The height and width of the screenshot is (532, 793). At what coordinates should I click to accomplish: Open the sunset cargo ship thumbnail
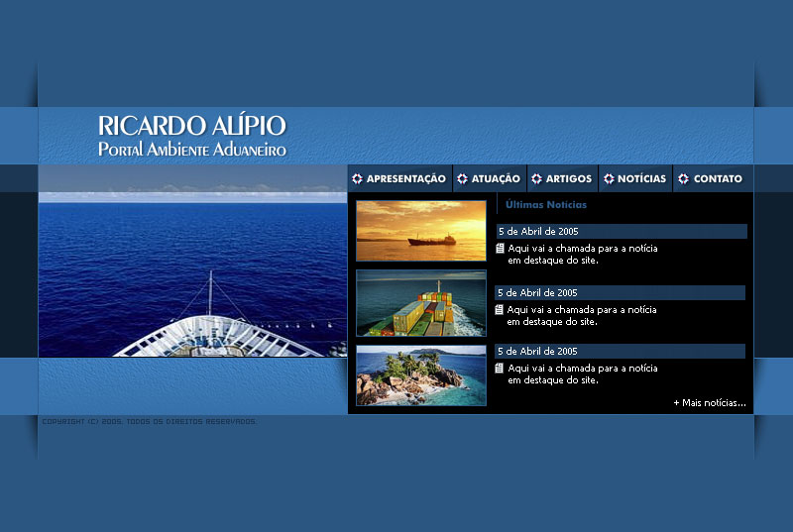point(421,231)
